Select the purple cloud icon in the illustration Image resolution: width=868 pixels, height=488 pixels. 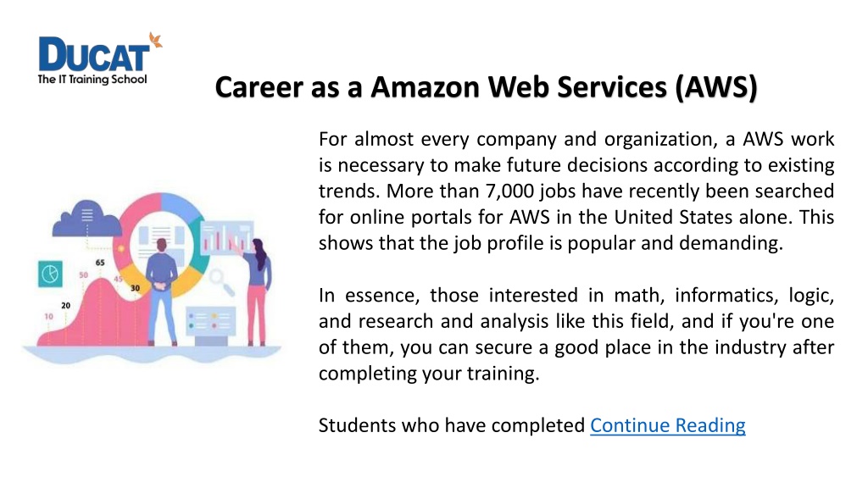(86, 219)
